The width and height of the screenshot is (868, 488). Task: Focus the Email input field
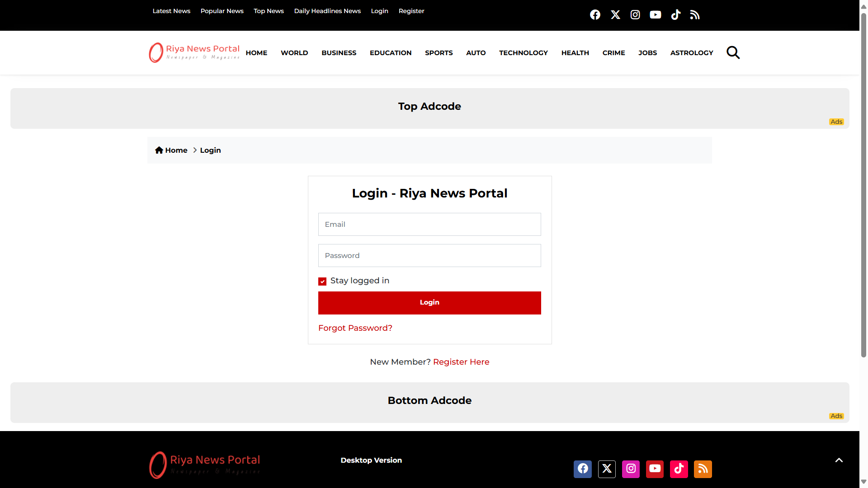point(429,225)
